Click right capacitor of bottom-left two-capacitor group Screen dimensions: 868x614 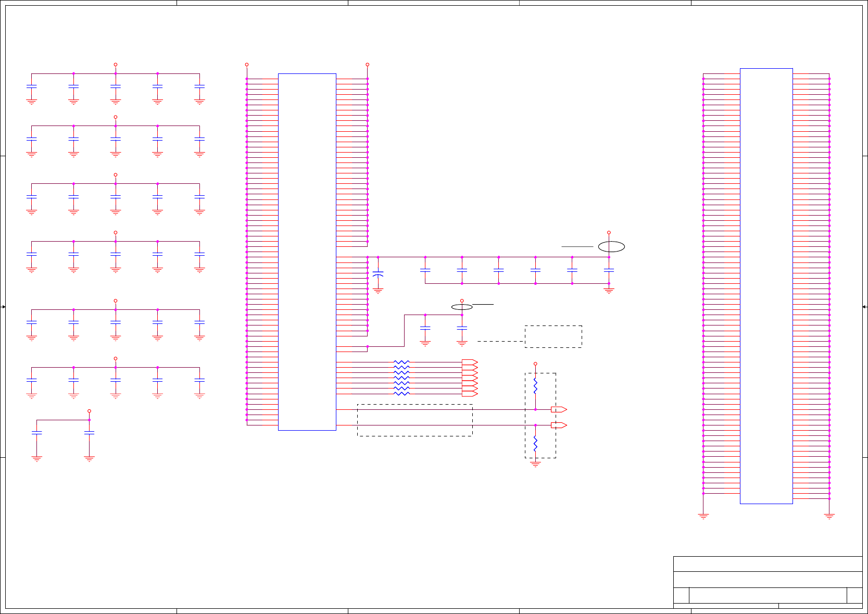(x=89, y=432)
